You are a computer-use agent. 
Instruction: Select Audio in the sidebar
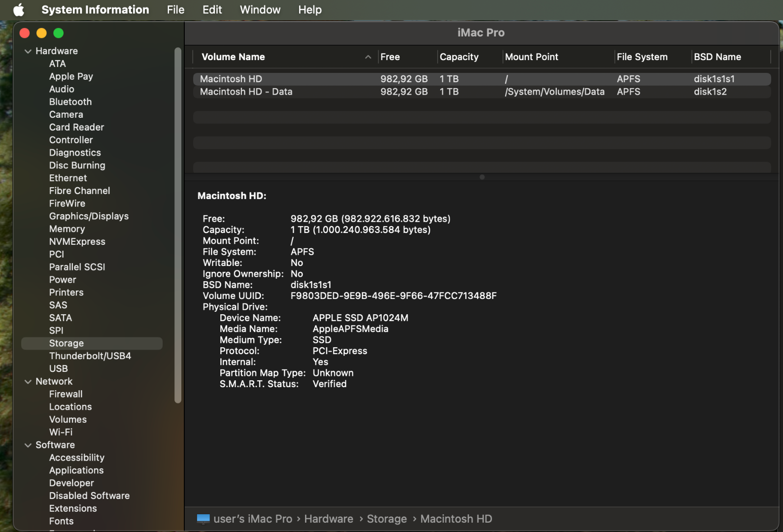(x=62, y=89)
